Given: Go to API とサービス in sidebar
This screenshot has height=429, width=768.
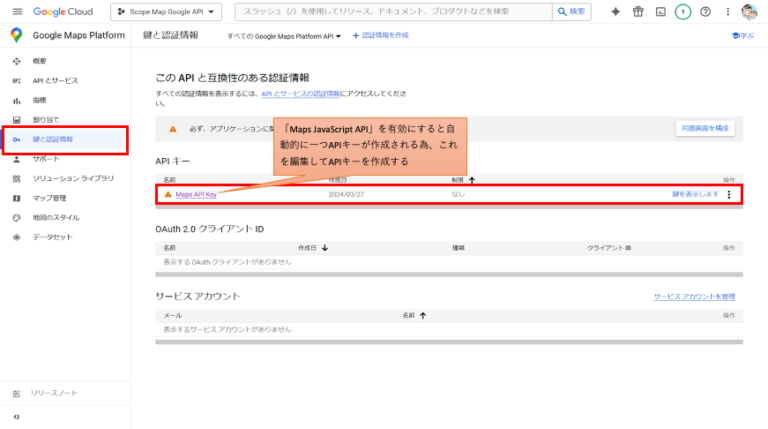Looking at the screenshot, I should click(x=55, y=80).
